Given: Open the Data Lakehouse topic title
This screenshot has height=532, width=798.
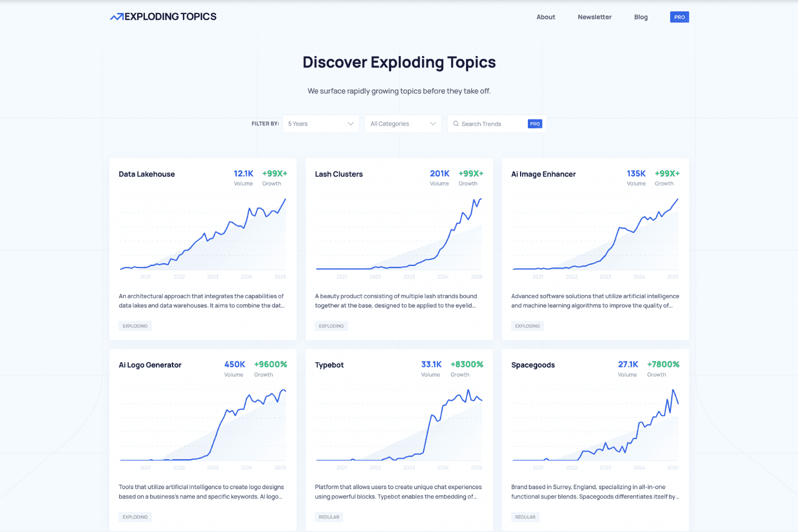Looking at the screenshot, I should point(147,174).
